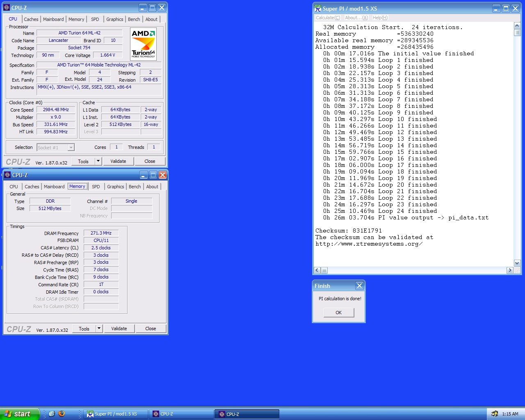The image size is (525, 420).
Task: Click the Close button in top CPU-Z window
Action: pos(150,162)
